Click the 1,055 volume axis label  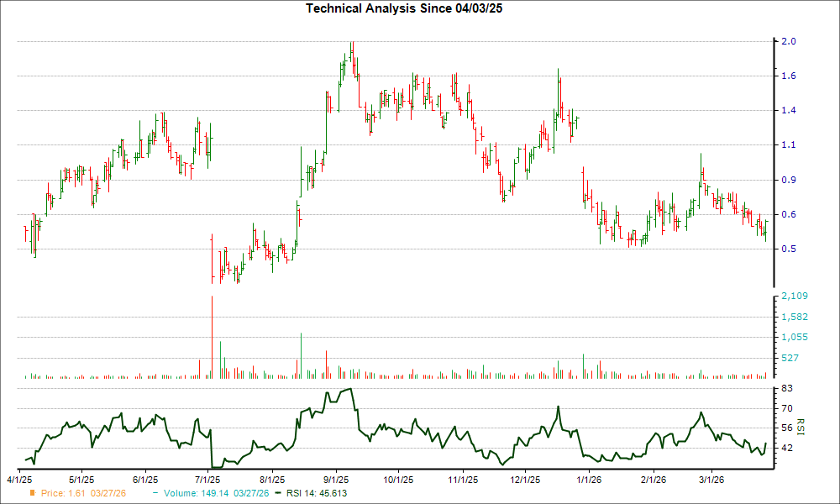[795, 338]
